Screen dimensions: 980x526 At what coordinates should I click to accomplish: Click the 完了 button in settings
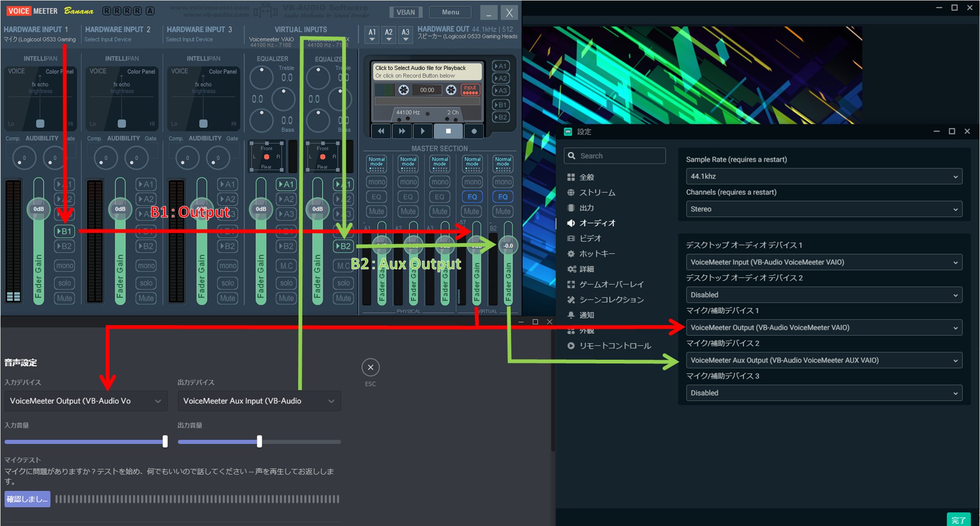(x=958, y=519)
